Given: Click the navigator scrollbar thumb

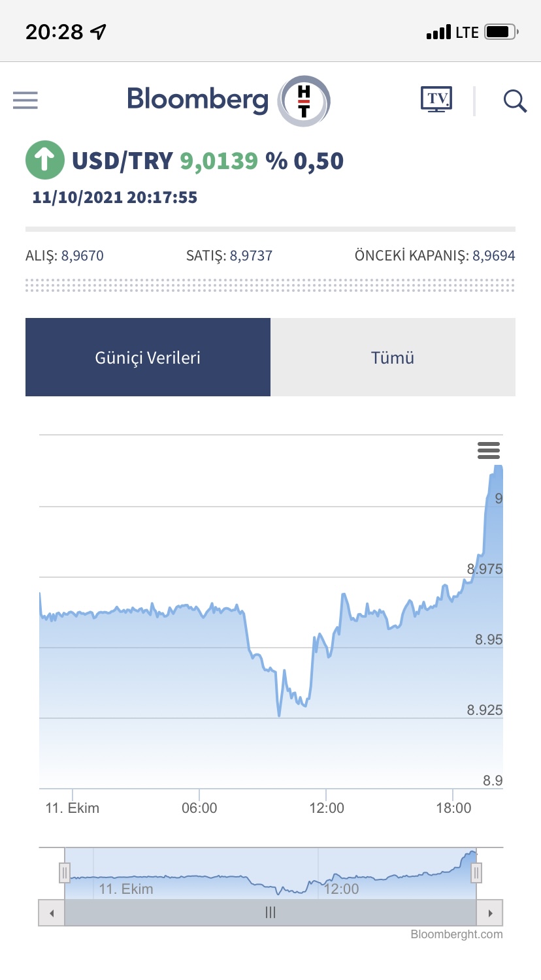Looking at the screenshot, I should (270, 912).
